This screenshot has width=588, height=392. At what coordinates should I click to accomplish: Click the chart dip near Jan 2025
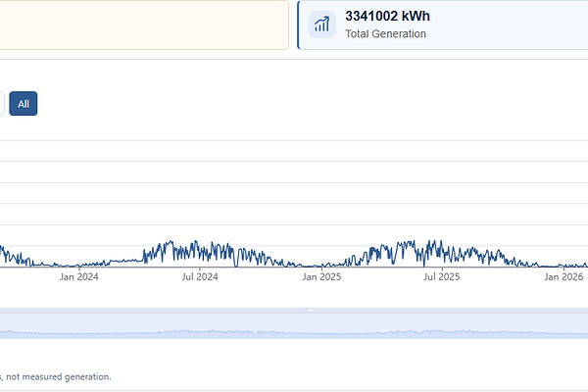click(x=312, y=266)
